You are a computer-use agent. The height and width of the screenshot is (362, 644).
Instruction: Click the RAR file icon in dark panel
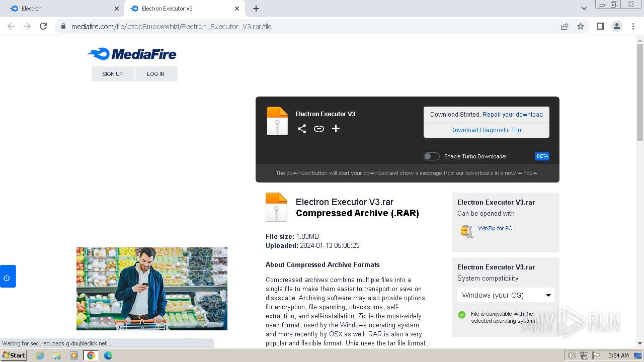pyautogui.click(x=277, y=121)
